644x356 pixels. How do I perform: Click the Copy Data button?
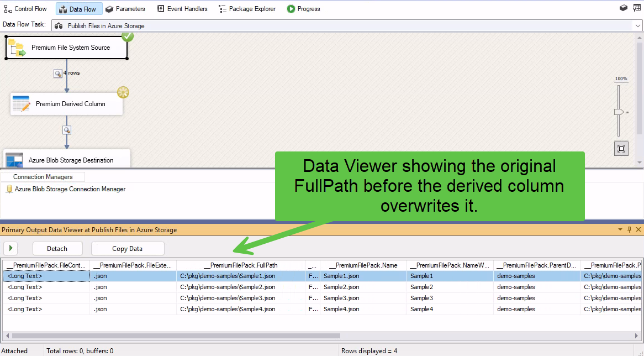128,249
